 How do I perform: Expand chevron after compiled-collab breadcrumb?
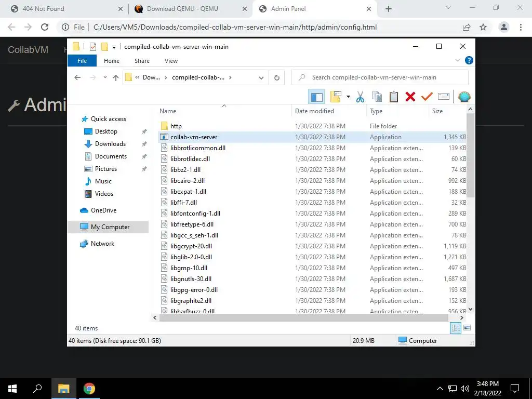(230, 78)
